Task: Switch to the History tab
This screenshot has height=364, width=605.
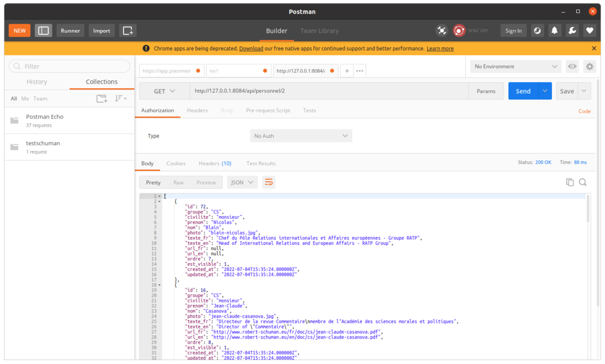Action: pos(37,82)
